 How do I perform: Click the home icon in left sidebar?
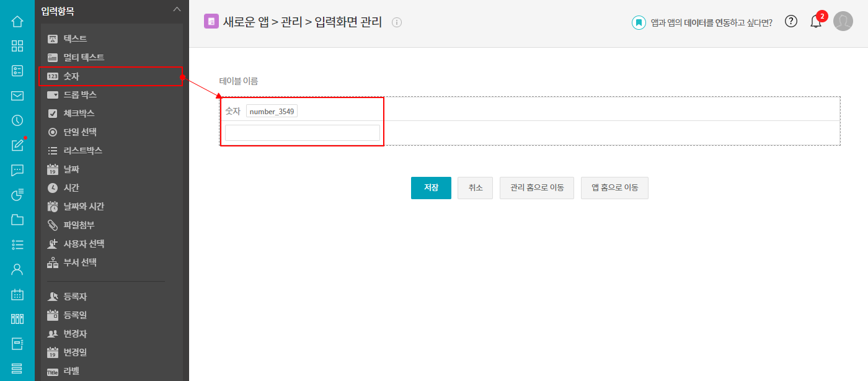click(17, 21)
